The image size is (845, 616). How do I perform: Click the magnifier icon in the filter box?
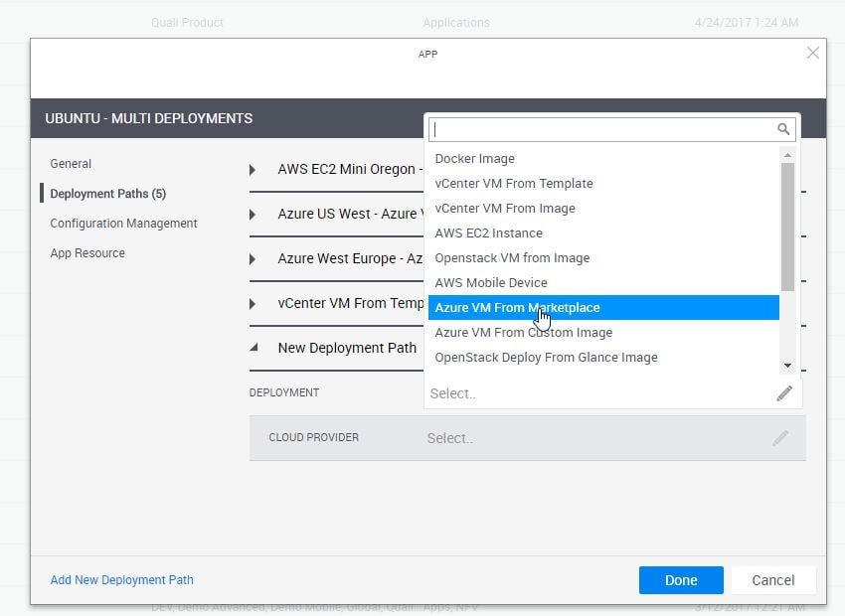click(x=782, y=129)
